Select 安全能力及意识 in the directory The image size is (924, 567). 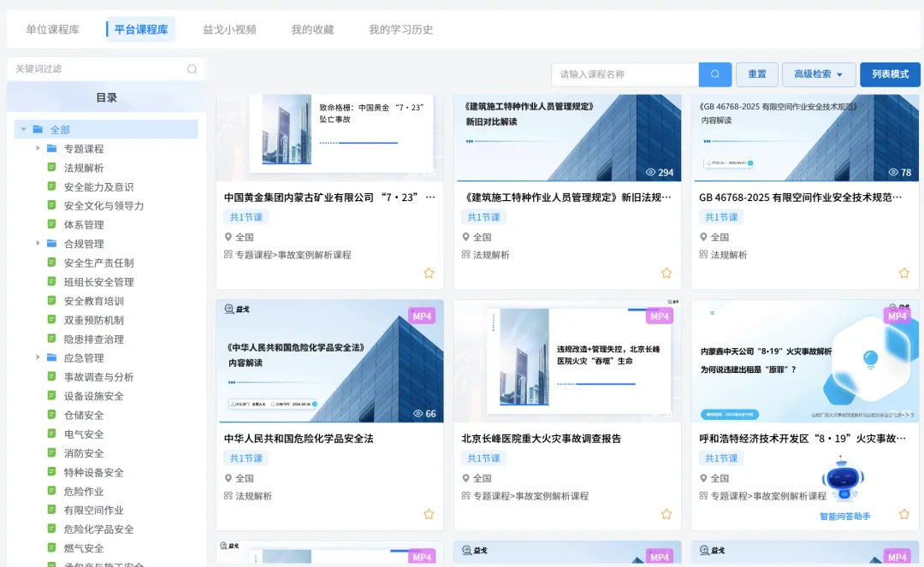pos(98,186)
